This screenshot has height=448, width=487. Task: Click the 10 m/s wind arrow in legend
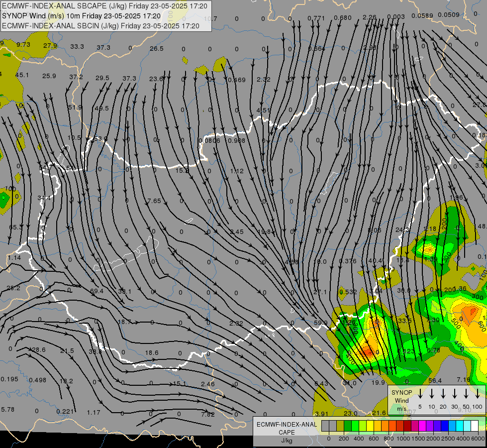click(x=432, y=393)
